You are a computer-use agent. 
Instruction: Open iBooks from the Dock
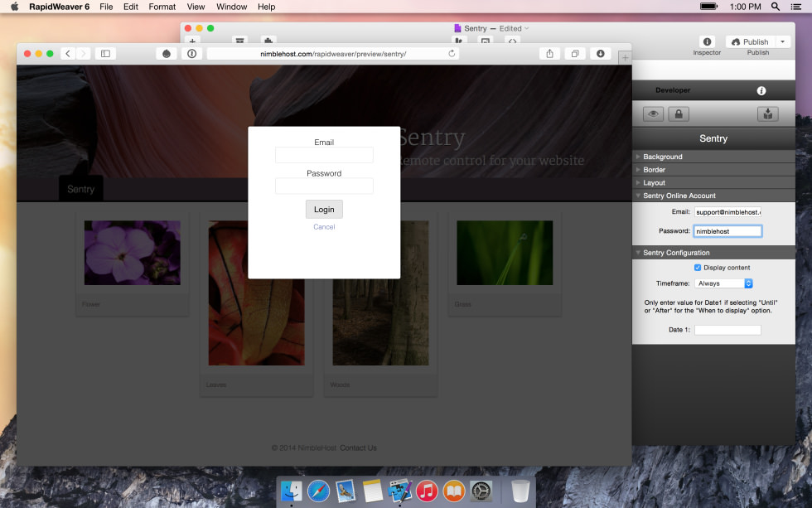point(454,491)
